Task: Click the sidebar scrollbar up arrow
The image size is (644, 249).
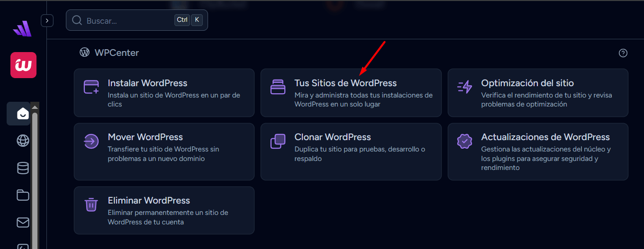Action: pyautogui.click(x=35, y=107)
